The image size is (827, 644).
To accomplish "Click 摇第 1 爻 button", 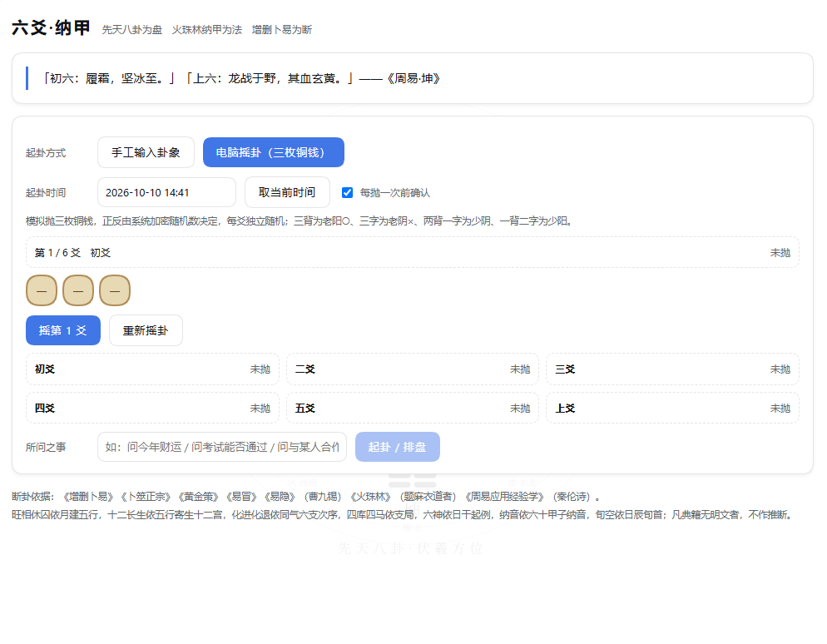I will 62,330.
